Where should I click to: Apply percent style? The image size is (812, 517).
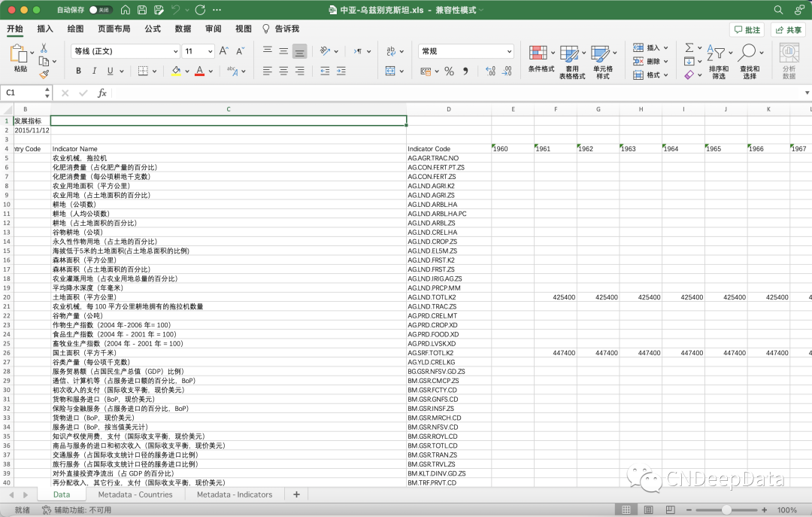pos(449,71)
